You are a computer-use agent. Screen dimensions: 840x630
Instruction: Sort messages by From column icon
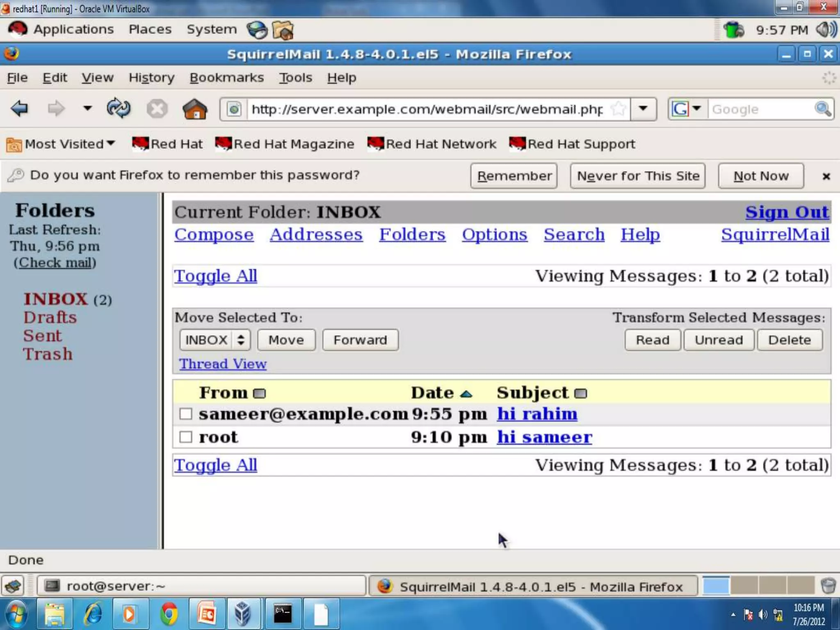tap(259, 394)
